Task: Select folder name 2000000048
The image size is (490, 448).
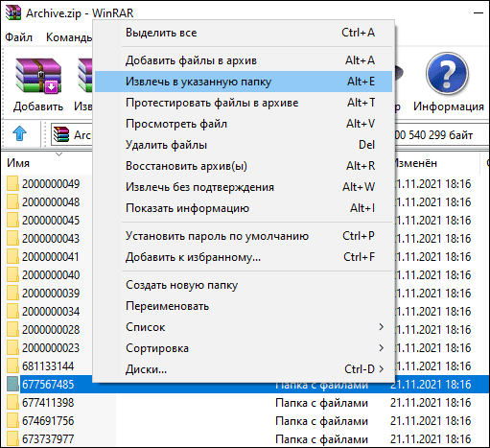Action: coord(51,202)
